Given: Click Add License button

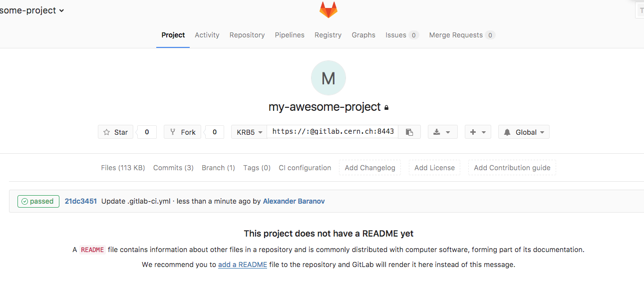Looking at the screenshot, I should coord(434,168).
